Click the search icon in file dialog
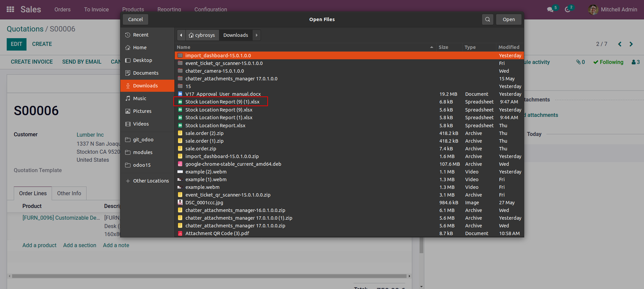The width and height of the screenshot is (644, 289). [488, 19]
